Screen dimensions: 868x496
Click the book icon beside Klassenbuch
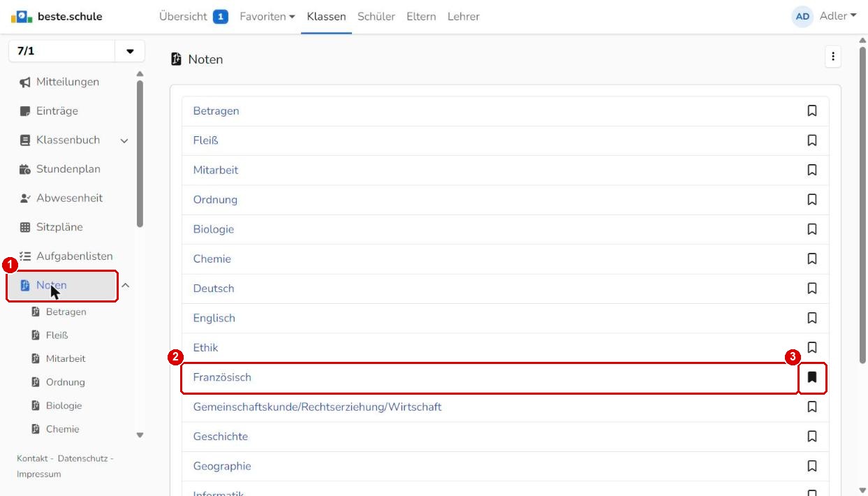tap(25, 140)
